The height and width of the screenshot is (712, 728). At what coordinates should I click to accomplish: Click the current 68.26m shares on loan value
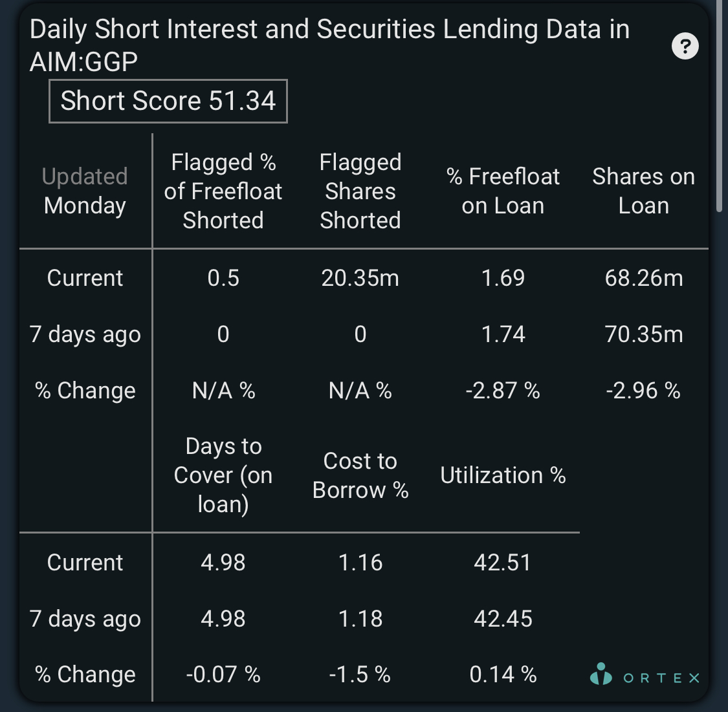(643, 278)
